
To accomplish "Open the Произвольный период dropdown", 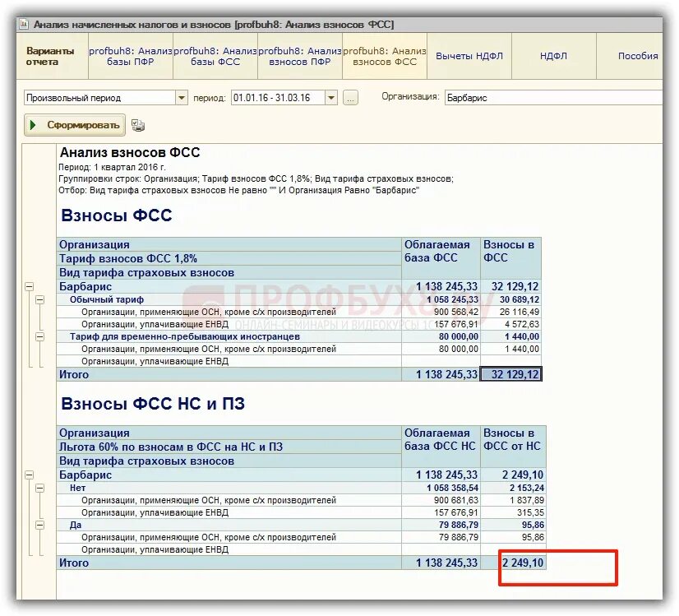I will point(181,97).
